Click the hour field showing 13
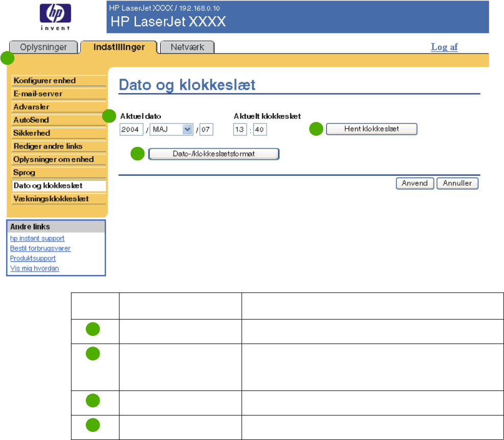 click(240, 130)
